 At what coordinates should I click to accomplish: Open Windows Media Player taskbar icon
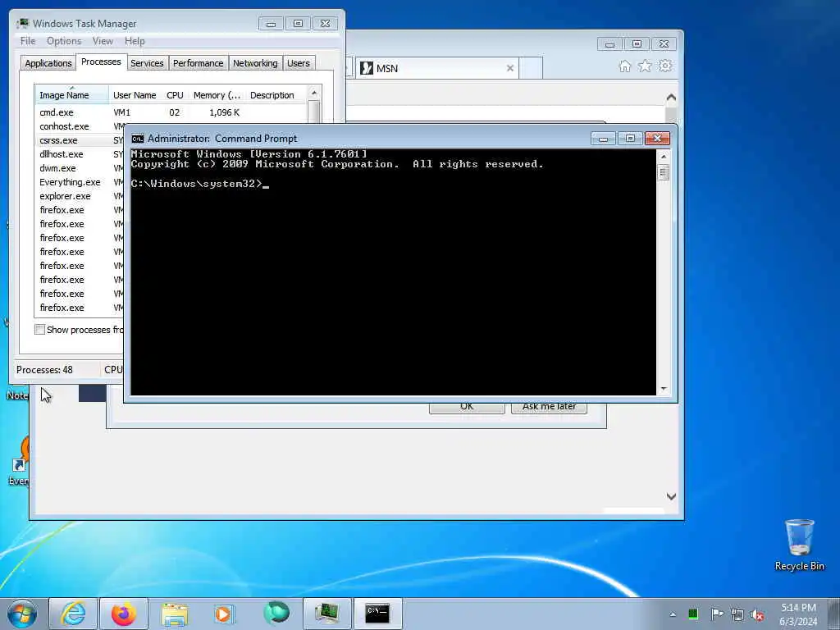224,614
